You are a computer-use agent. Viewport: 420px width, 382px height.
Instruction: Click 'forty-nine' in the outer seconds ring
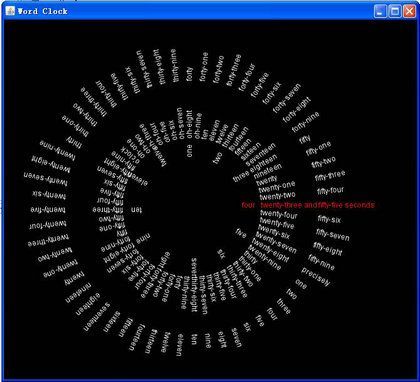[305, 122]
